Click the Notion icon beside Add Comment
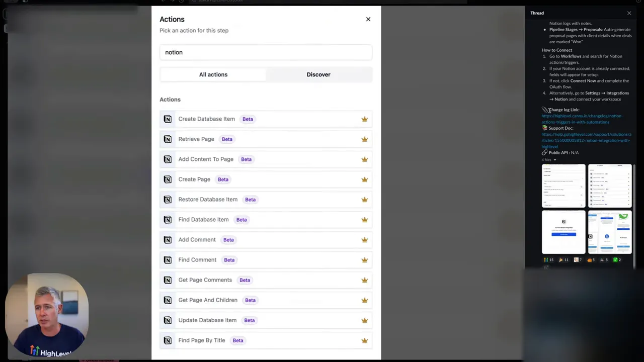Viewport: 644px width, 362px height. click(168, 239)
